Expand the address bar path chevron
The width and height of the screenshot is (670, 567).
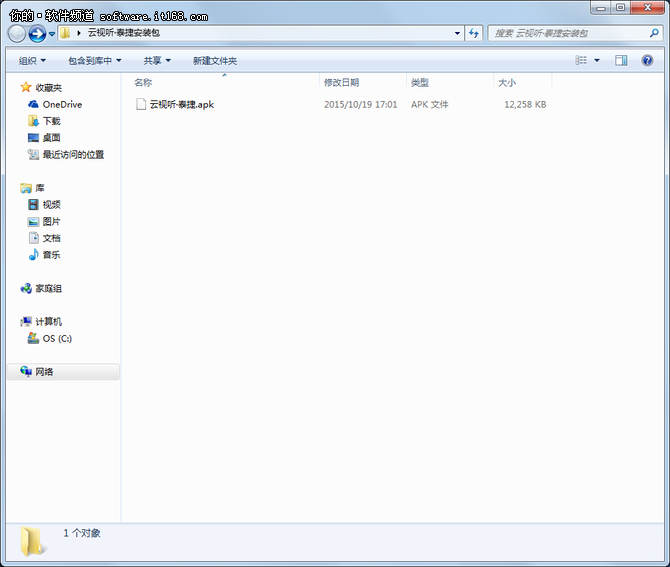79,33
